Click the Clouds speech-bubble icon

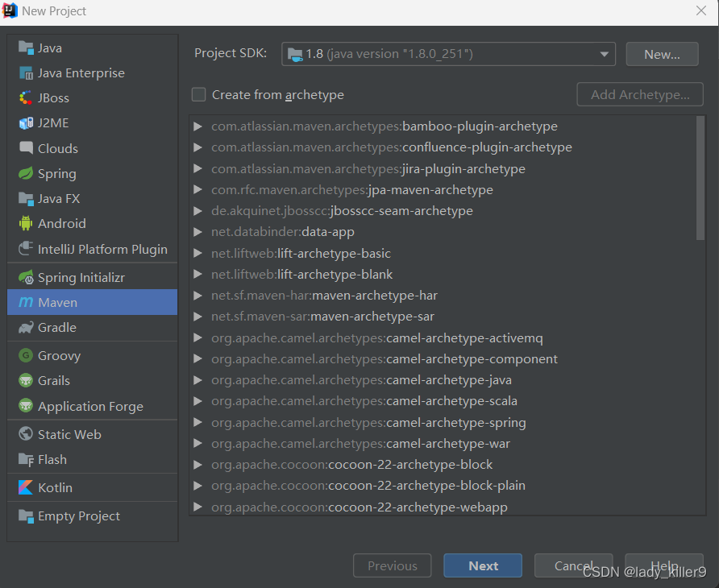click(26, 148)
